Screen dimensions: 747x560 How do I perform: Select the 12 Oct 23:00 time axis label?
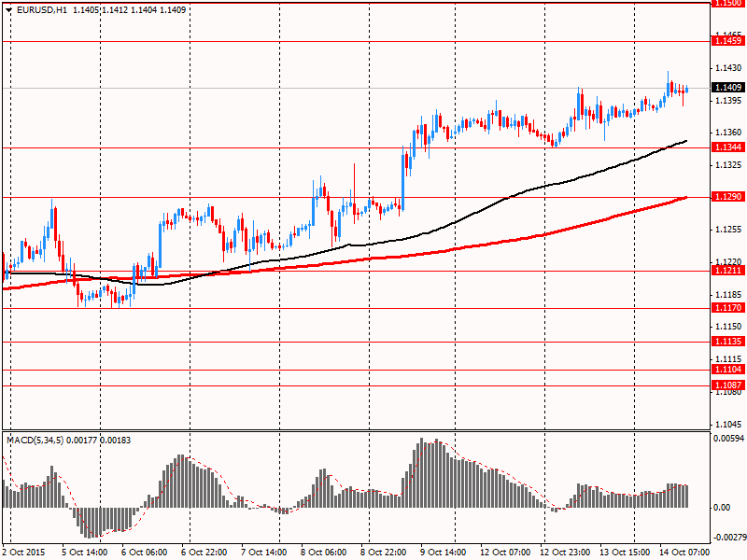tap(566, 553)
